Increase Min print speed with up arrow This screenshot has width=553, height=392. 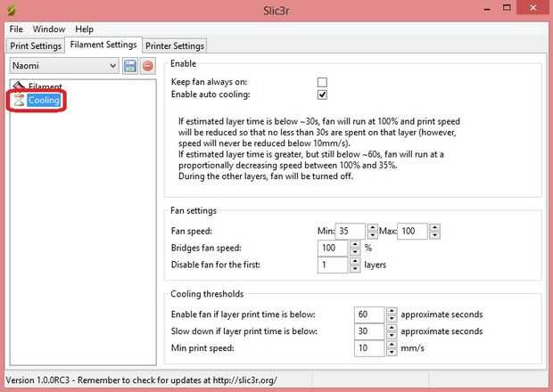[392, 345]
